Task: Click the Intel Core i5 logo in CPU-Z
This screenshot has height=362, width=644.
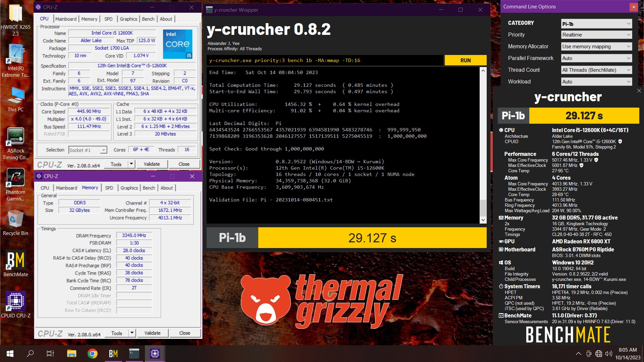Action: (x=178, y=44)
